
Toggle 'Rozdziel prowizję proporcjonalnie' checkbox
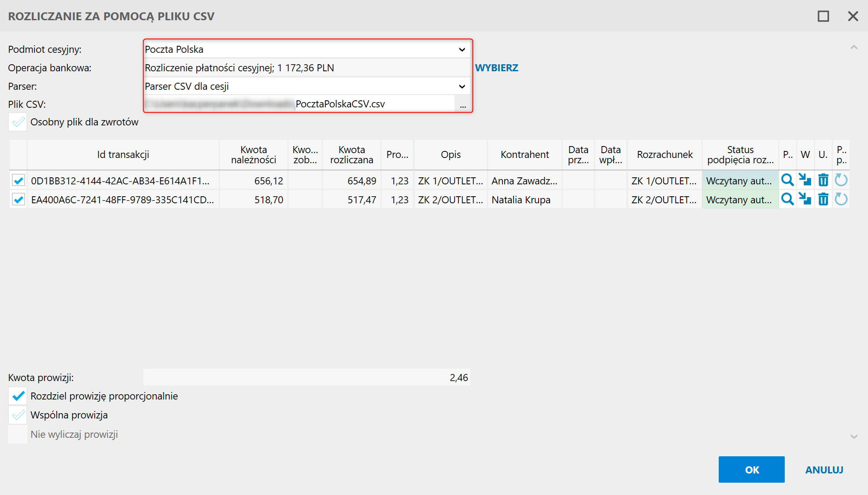click(18, 396)
